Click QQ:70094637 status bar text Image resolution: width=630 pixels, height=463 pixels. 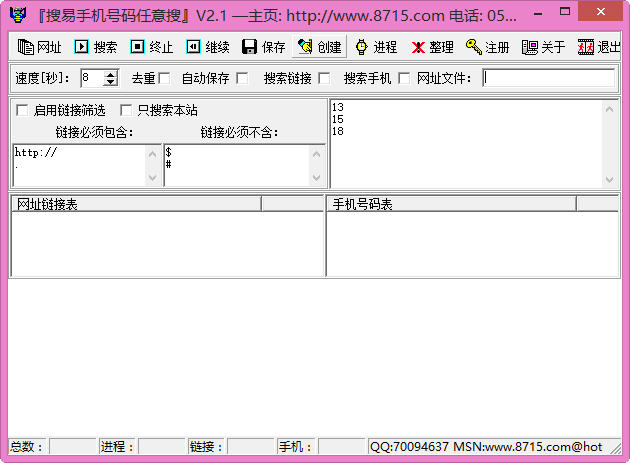[x=409, y=447]
